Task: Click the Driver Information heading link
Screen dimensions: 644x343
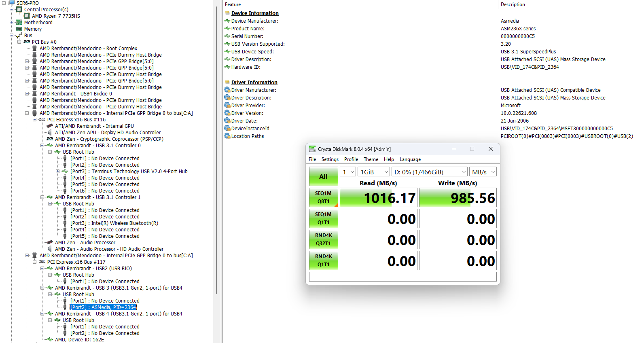Action: 254,82
